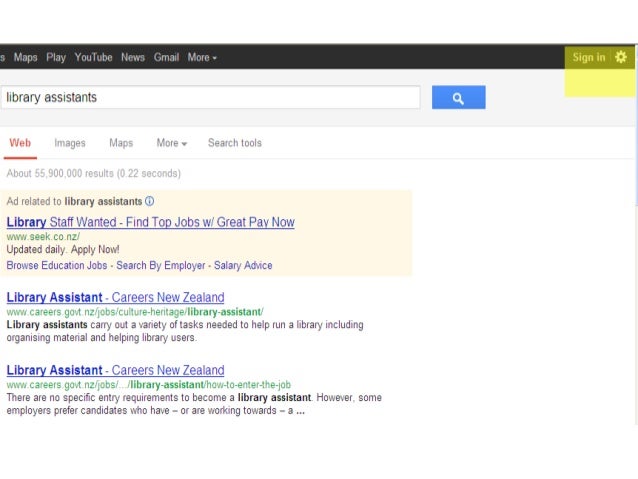Click the library assistants search field
Screen dimensions: 638x479
pyautogui.click(x=211, y=97)
